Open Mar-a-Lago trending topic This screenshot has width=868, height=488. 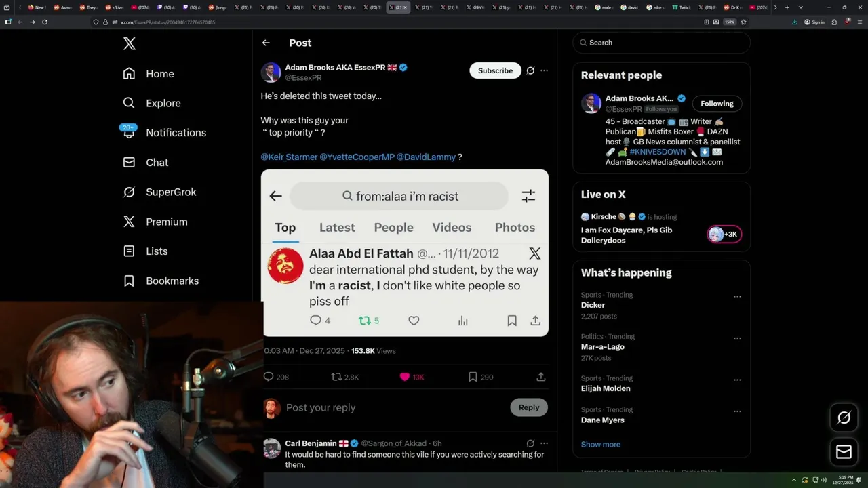602,346
